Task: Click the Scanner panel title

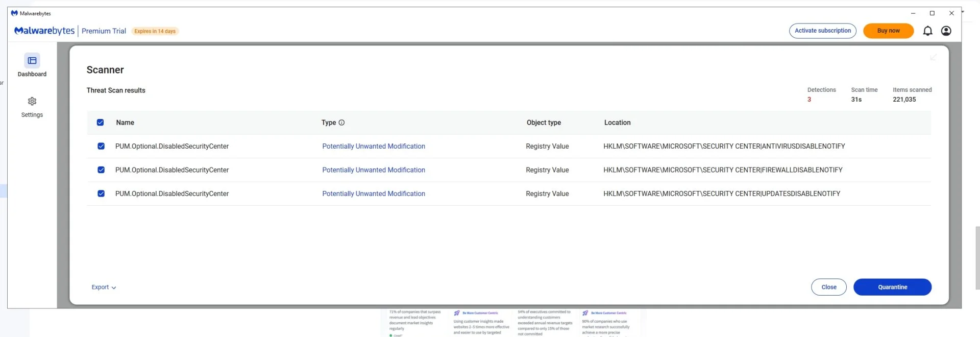Action: (x=105, y=70)
